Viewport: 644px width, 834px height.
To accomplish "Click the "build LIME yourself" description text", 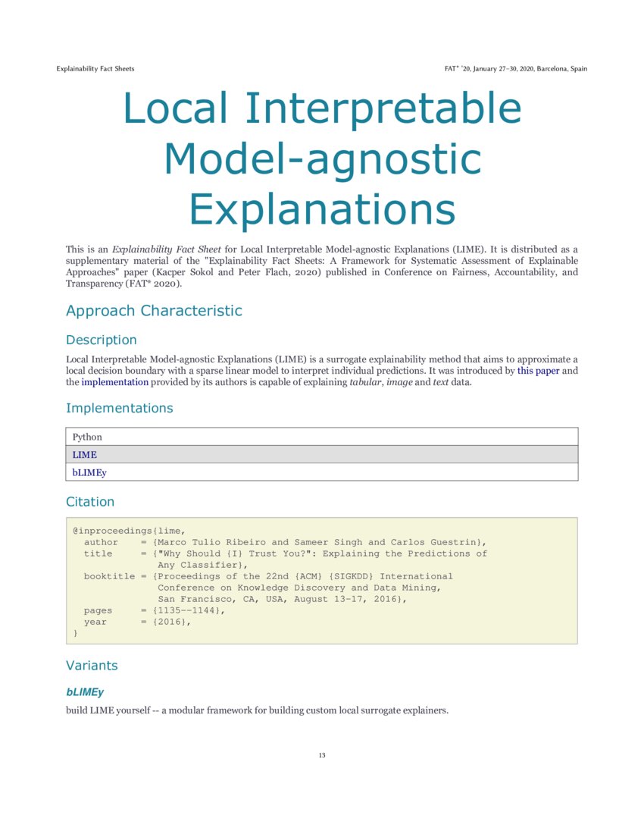I will point(258,710).
